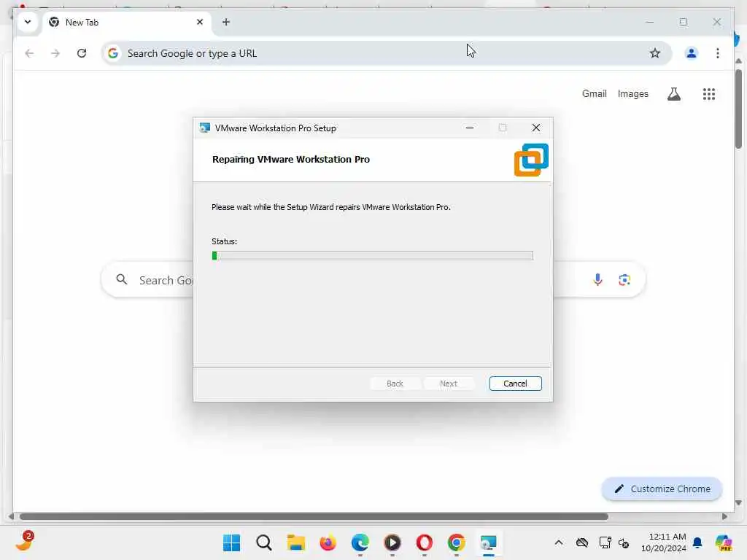Image resolution: width=747 pixels, height=560 pixels.
Task: Select the New Tab tab in Chrome
Action: (127, 23)
